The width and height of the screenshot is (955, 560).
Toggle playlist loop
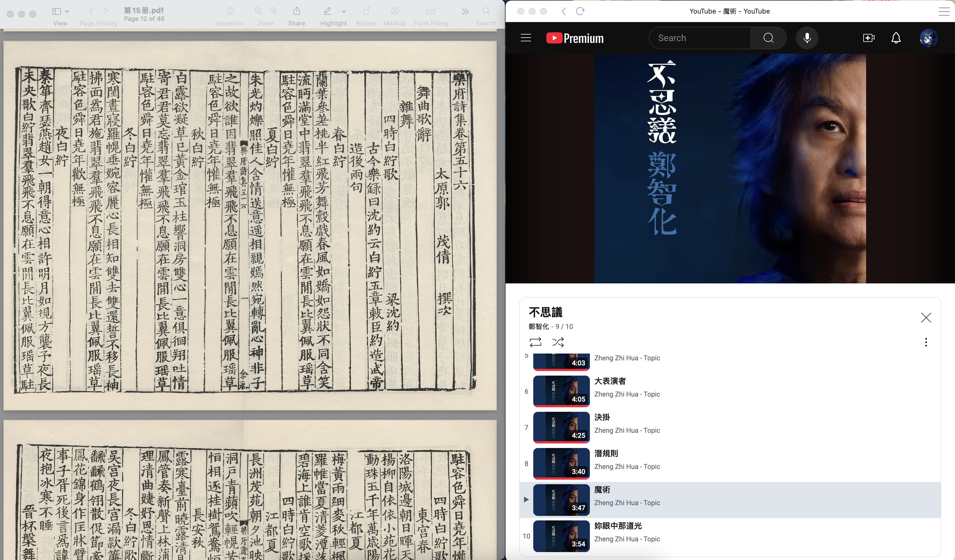point(535,342)
